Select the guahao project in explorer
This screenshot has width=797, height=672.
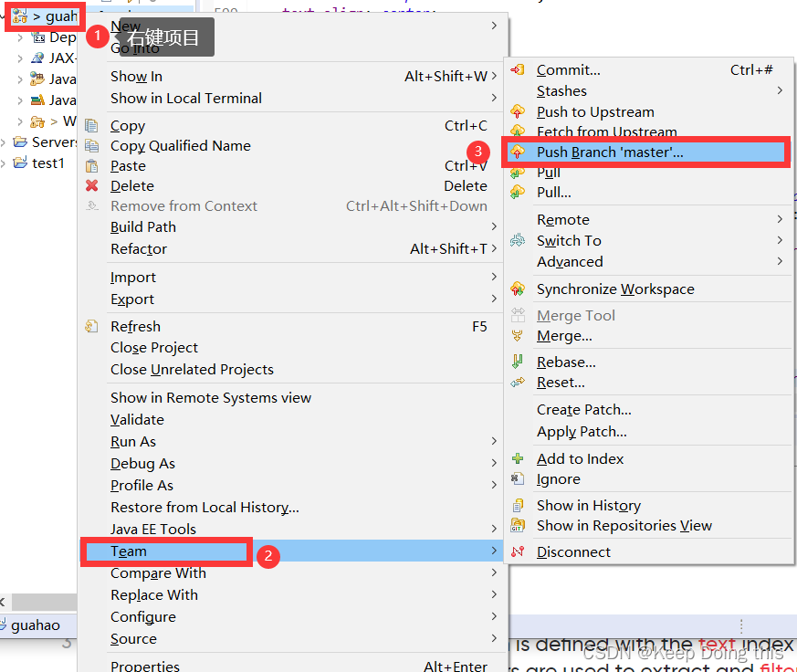(45, 16)
